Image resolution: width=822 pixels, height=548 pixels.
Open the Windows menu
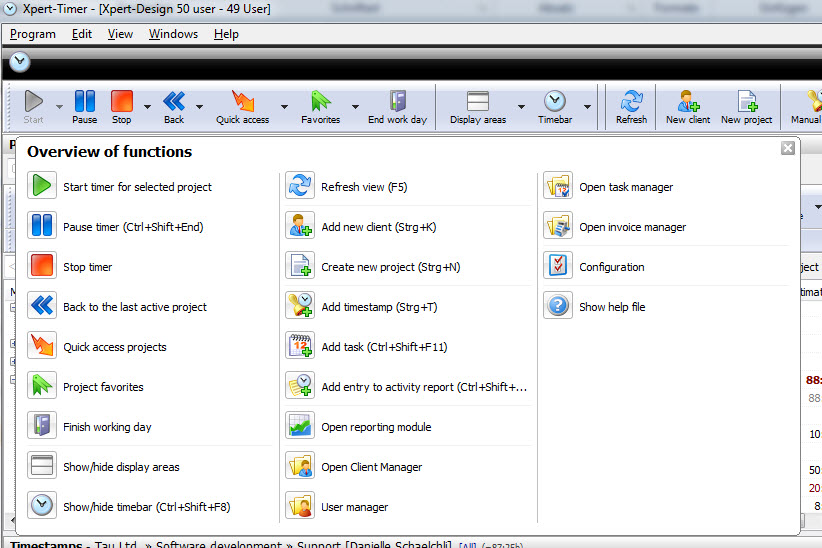pos(173,34)
